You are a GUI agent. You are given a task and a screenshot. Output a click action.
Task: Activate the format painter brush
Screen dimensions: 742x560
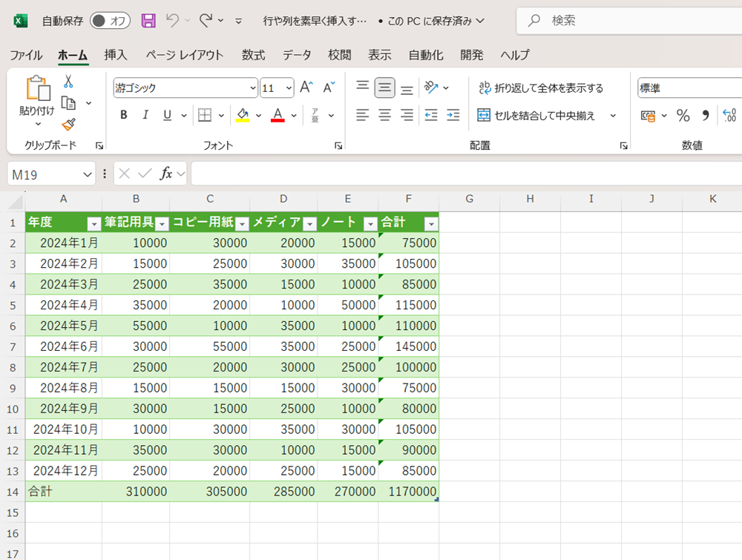68,125
